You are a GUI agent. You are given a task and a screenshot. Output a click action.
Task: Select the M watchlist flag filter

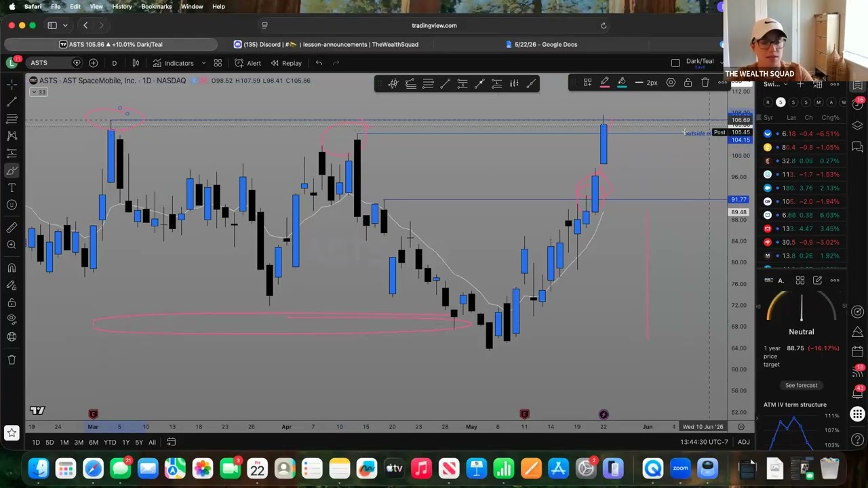pos(818,102)
